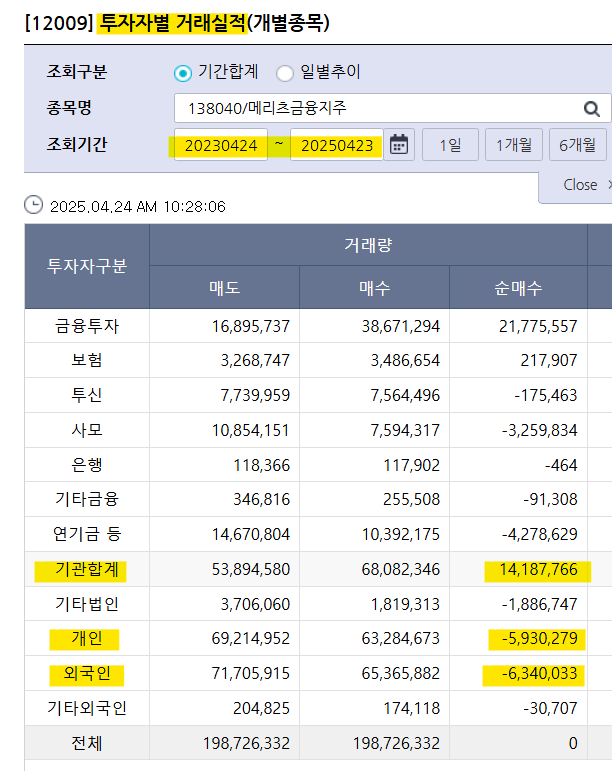Viewport: 612px width, 771px height.
Task: Click the 투자자구분 column header
Action: (x=87, y=266)
